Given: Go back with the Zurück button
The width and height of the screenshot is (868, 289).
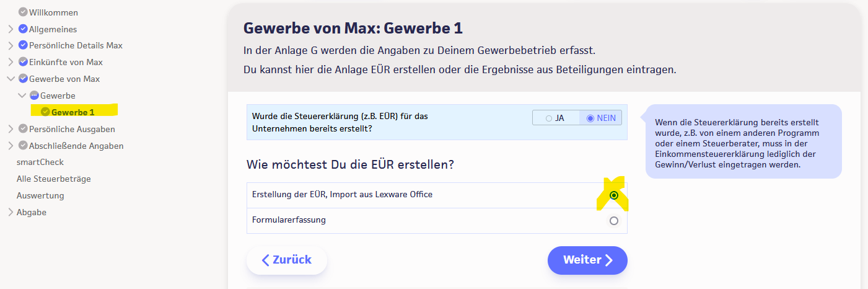Looking at the screenshot, I should click(286, 260).
